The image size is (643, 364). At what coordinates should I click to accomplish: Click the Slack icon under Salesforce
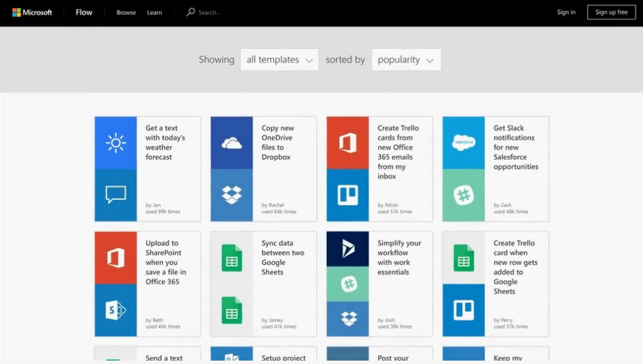464,196
